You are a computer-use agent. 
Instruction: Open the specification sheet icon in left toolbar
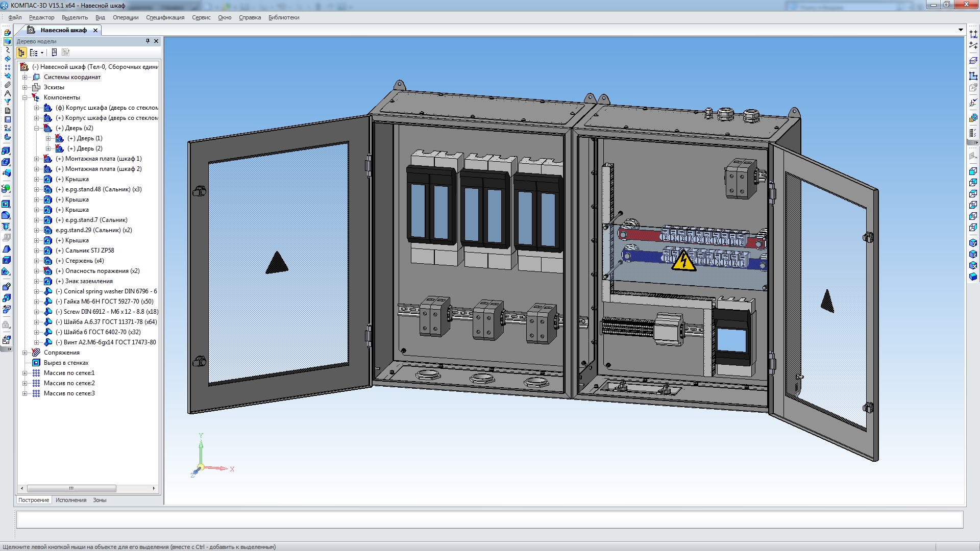[x=7, y=111]
